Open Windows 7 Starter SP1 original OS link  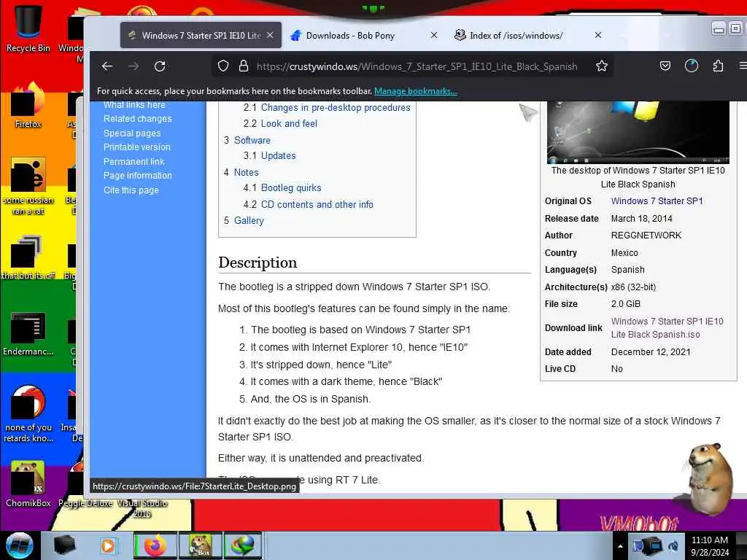[657, 201]
